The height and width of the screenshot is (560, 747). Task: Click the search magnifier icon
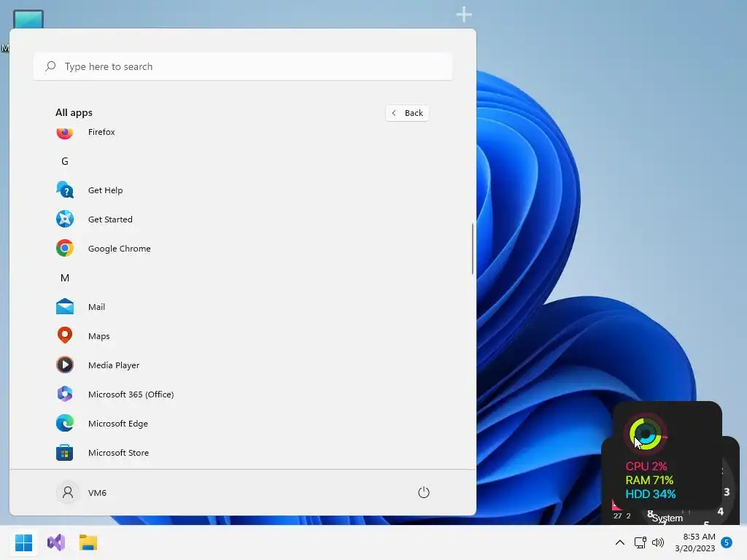pos(50,66)
